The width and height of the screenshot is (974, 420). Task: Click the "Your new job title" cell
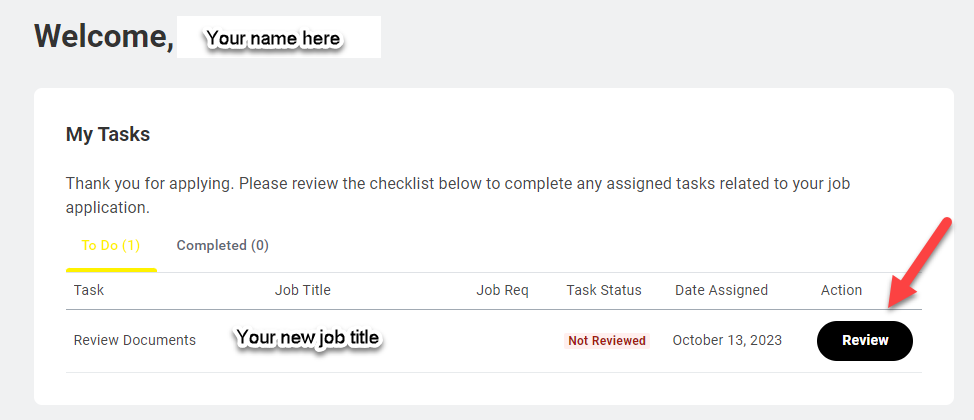(x=307, y=338)
